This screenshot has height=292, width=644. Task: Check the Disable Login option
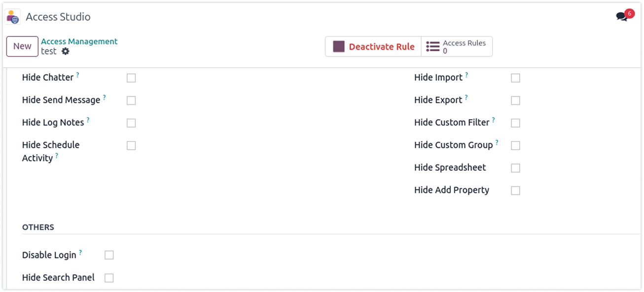[109, 255]
